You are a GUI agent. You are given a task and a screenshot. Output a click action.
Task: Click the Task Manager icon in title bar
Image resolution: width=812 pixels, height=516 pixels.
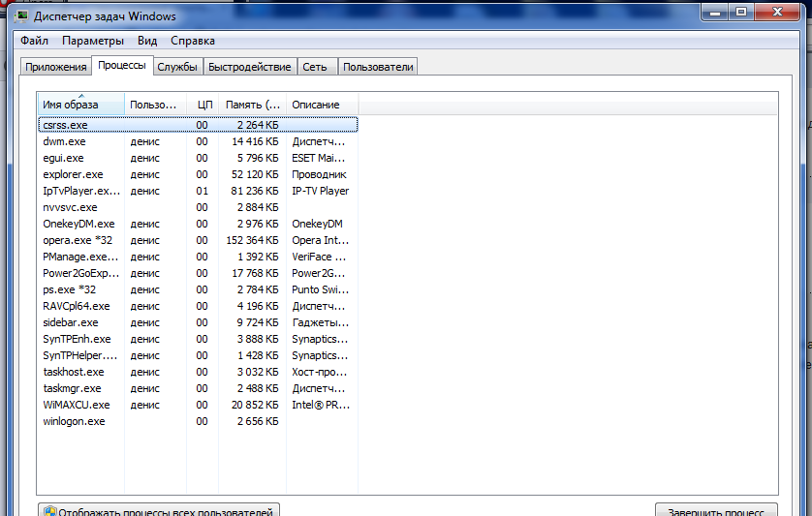tap(23, 15)
